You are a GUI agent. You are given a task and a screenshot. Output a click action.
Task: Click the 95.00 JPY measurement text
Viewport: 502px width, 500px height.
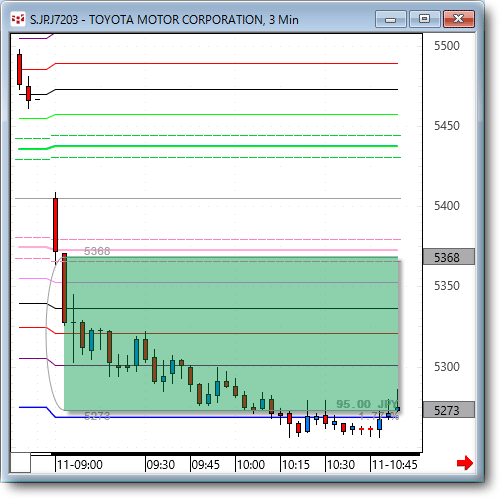367,404
